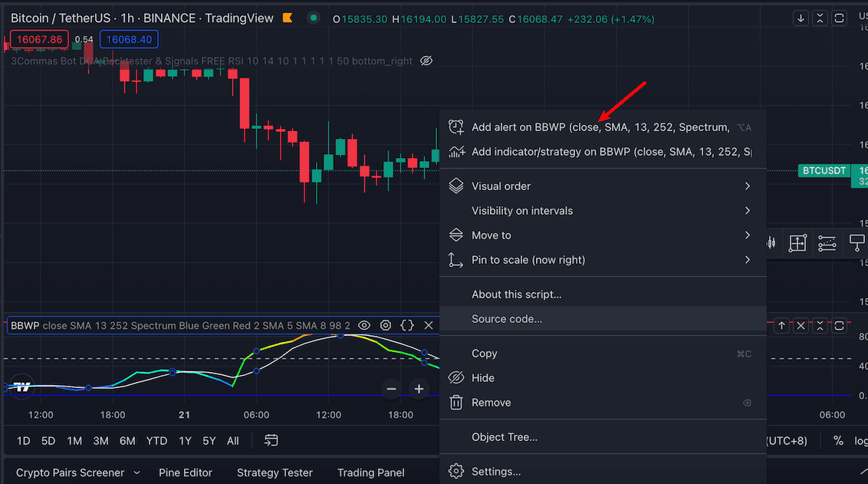Click the BTCUSDT price label on scale

pyautogui.click(x=825, y=170)
